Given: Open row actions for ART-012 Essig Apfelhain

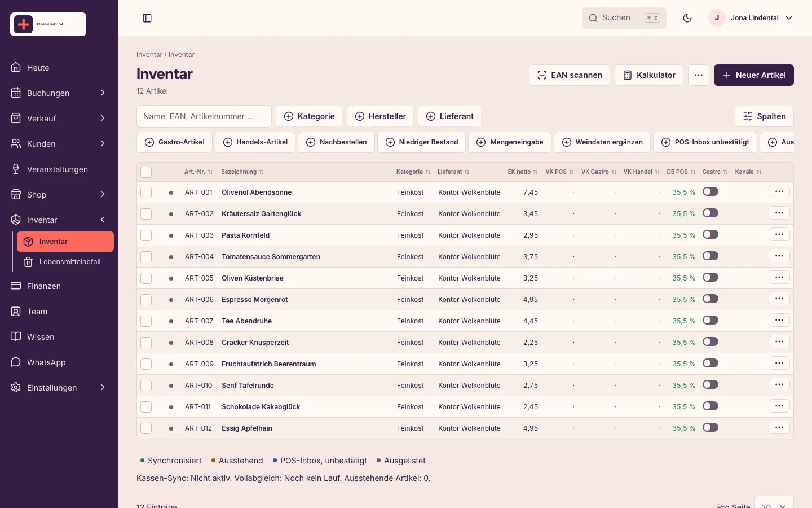Looking at the screenshot, I should [779, 428].
